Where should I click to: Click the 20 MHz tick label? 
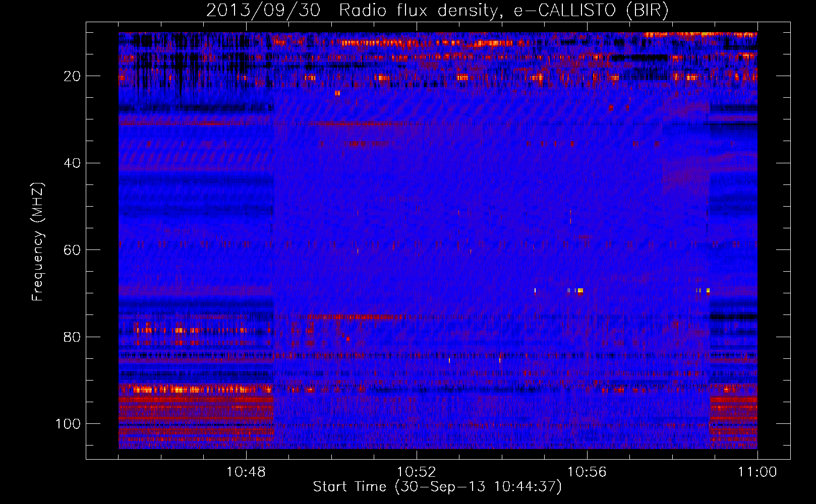[72, 76]
